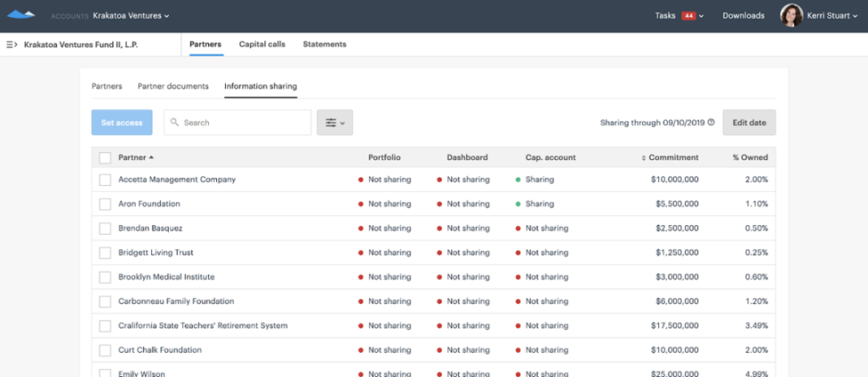Open the Partner documents sub-tab
The width and height of the screenshot is (868, 377).
(173, 87)
